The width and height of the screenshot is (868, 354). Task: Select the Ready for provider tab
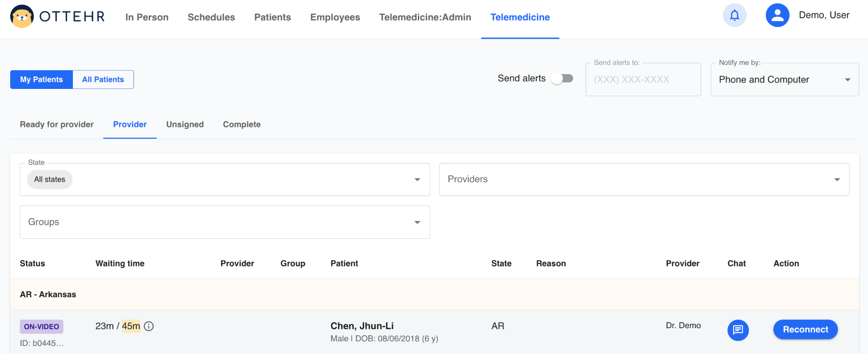57,124
